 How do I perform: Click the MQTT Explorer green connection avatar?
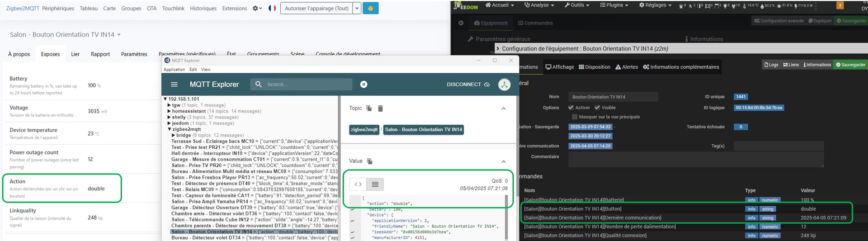(x=504, y=85)
